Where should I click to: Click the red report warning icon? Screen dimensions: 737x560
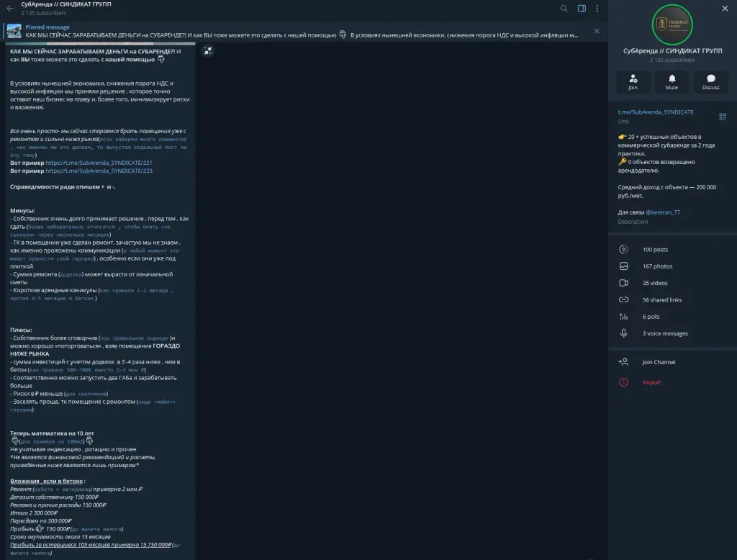[624, 382]
